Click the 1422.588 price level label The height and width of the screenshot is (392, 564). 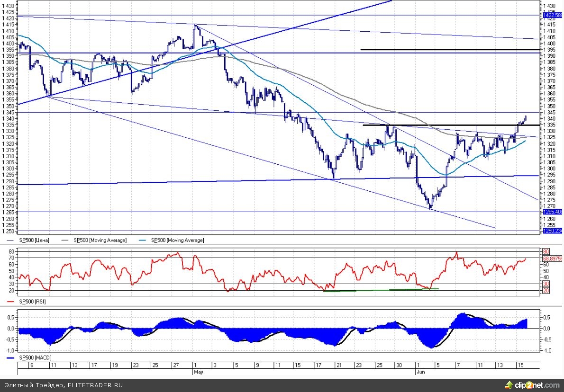point(552,15)
